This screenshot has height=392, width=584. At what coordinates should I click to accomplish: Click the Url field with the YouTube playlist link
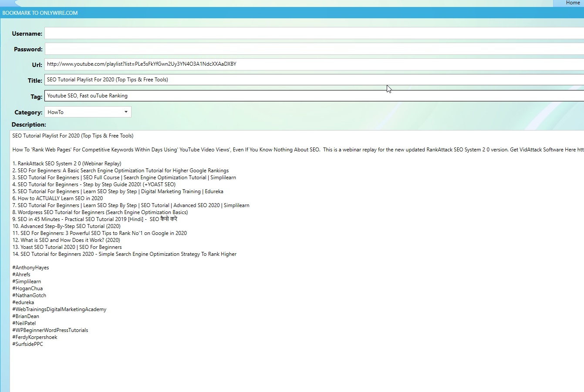pos(314,64)
